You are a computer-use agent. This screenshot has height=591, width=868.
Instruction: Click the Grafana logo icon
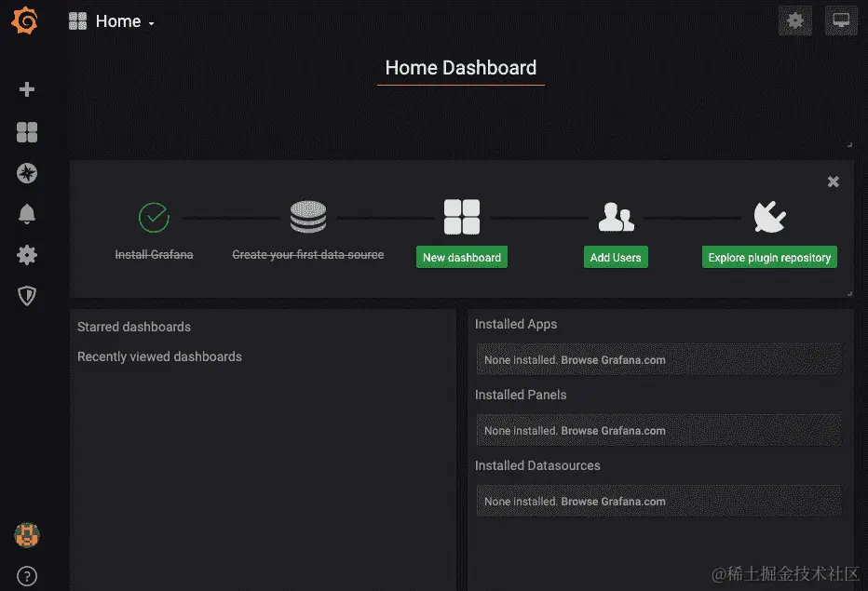click(x=25, y=20)
